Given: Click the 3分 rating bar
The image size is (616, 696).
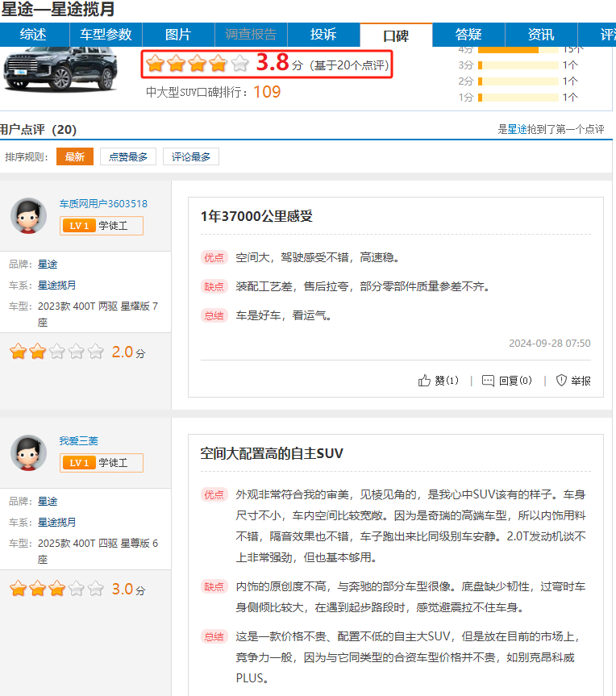Looking at the screenshot, I should point(518,65).
